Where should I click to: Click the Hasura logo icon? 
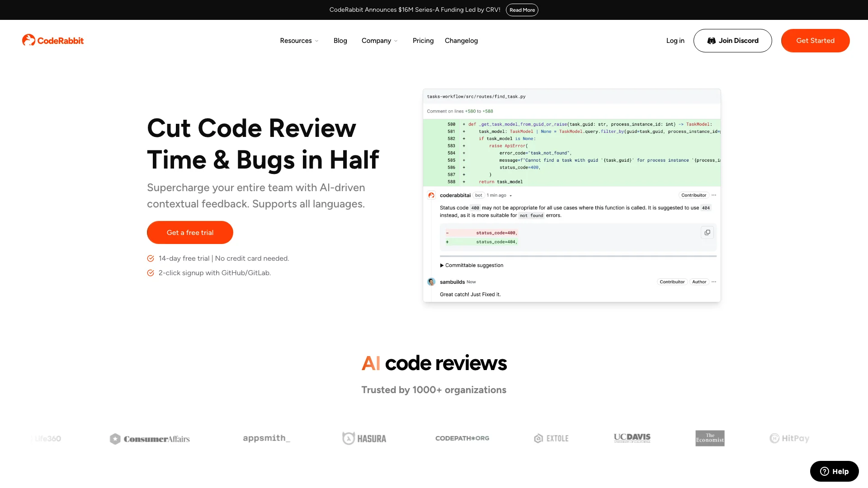click(345, 438)
